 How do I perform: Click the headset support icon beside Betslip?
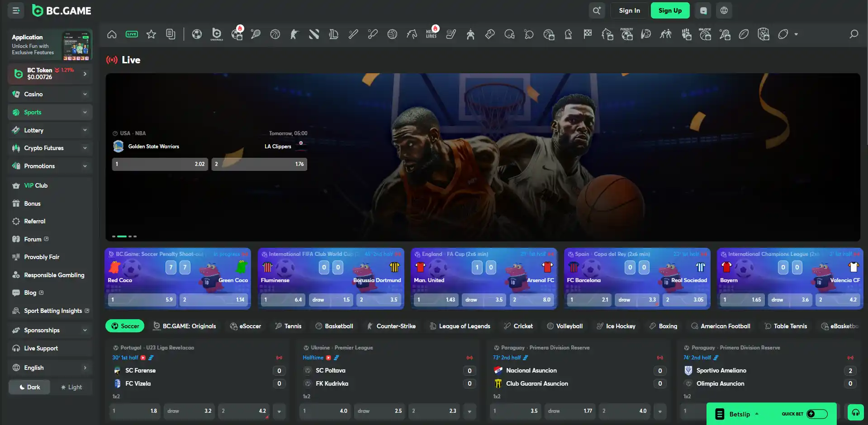(855, 412)
